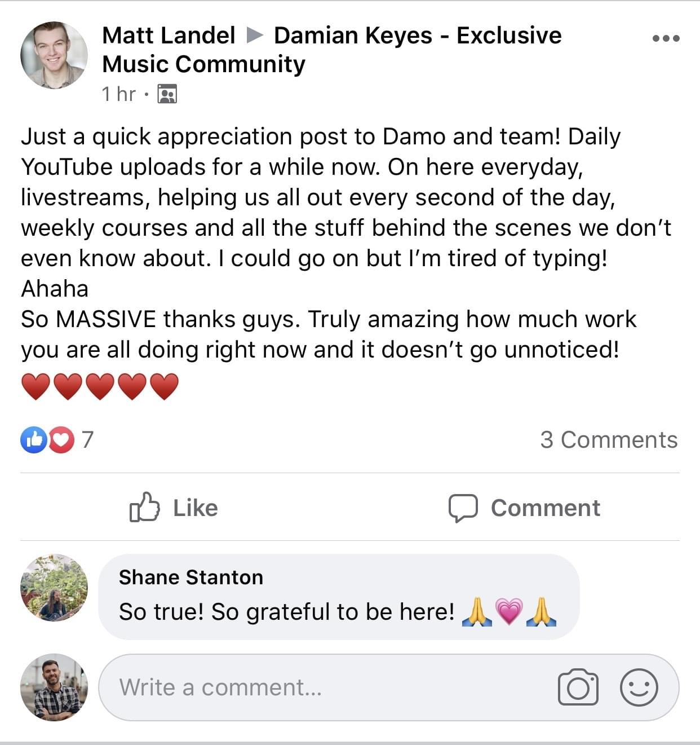Tap the camera icon in comment box
Viewport: 700px width, 745px height.
(578, 687)
